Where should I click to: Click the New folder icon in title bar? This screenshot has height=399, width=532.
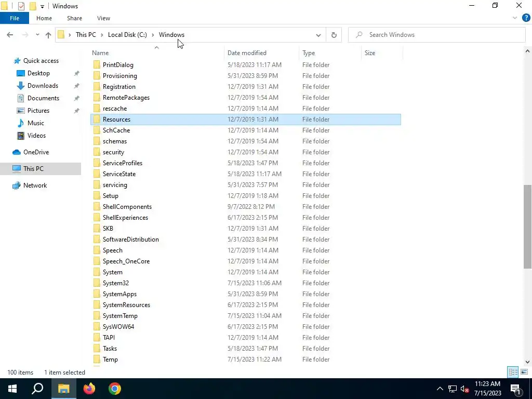(33, 6)
